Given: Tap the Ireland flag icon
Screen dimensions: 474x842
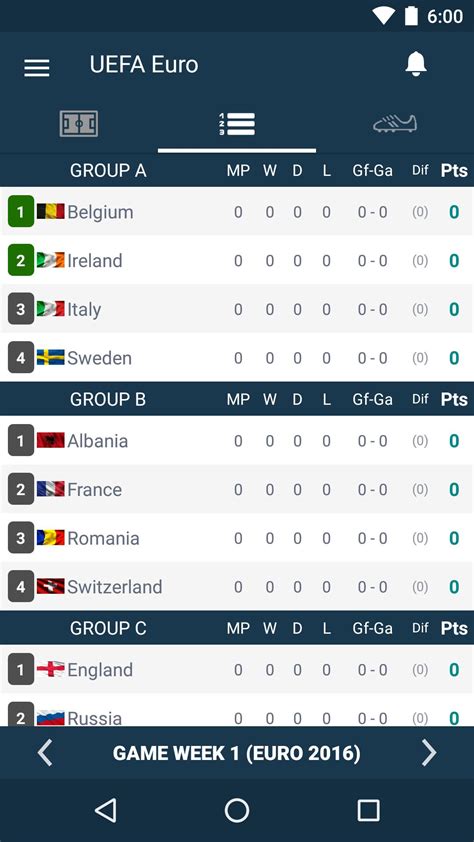Looking at the screenshot, I should click(x=50, y=260).
